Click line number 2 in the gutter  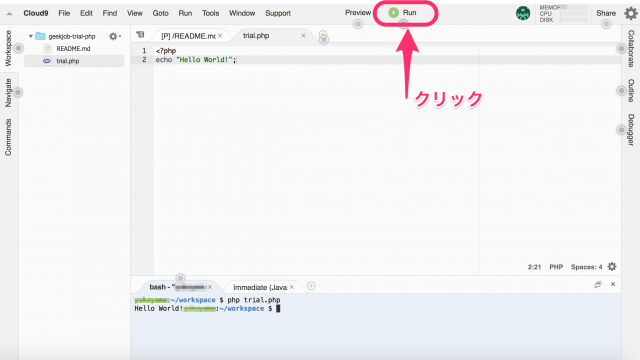click(144, 60)
